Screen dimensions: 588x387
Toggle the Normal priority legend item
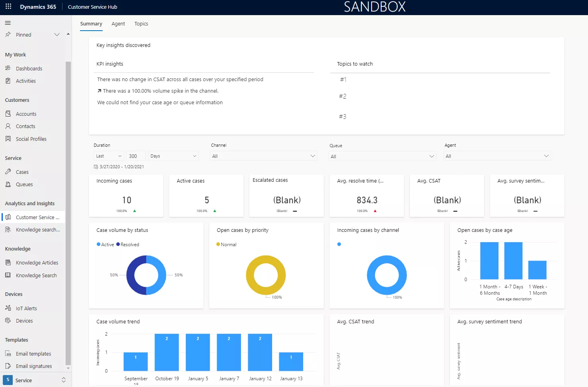pyautogui.click(x=226, y=245)
